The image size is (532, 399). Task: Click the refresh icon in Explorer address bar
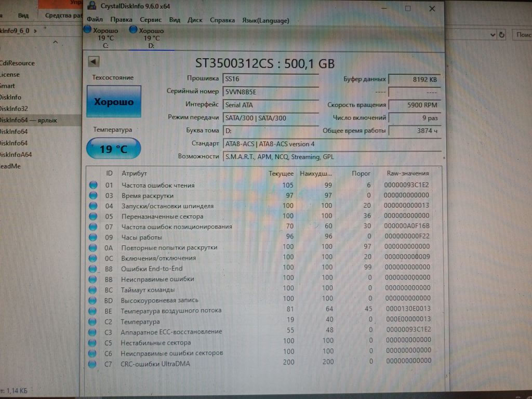click(x=502, y=35)
